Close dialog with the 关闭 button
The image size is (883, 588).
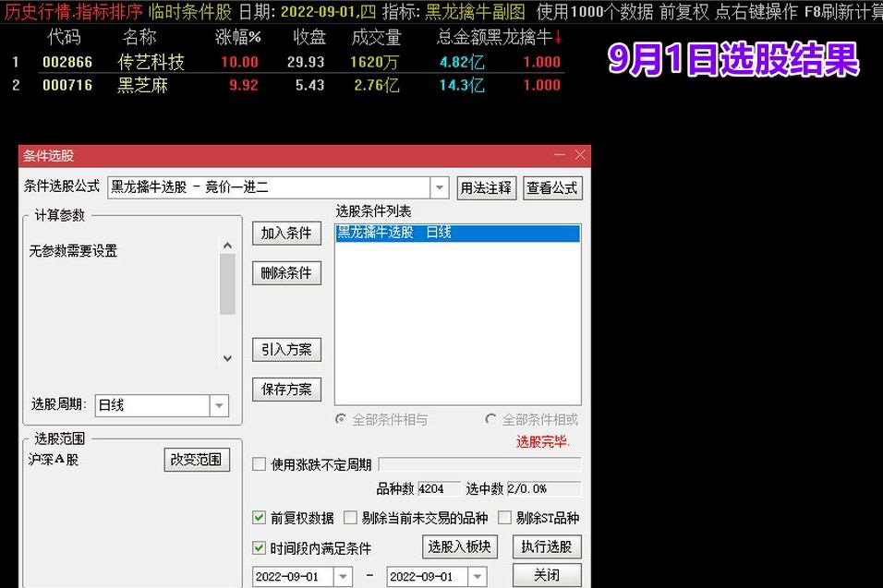[x=546, y=575]
